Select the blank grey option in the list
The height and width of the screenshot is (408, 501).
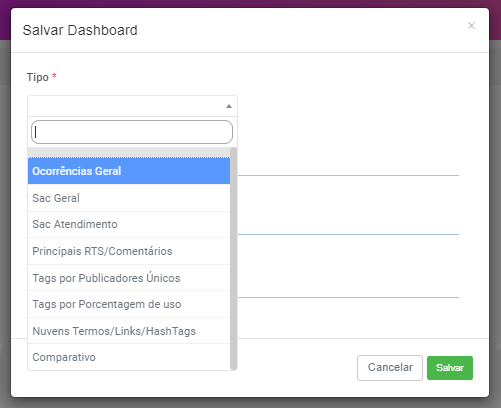[129, 152]
